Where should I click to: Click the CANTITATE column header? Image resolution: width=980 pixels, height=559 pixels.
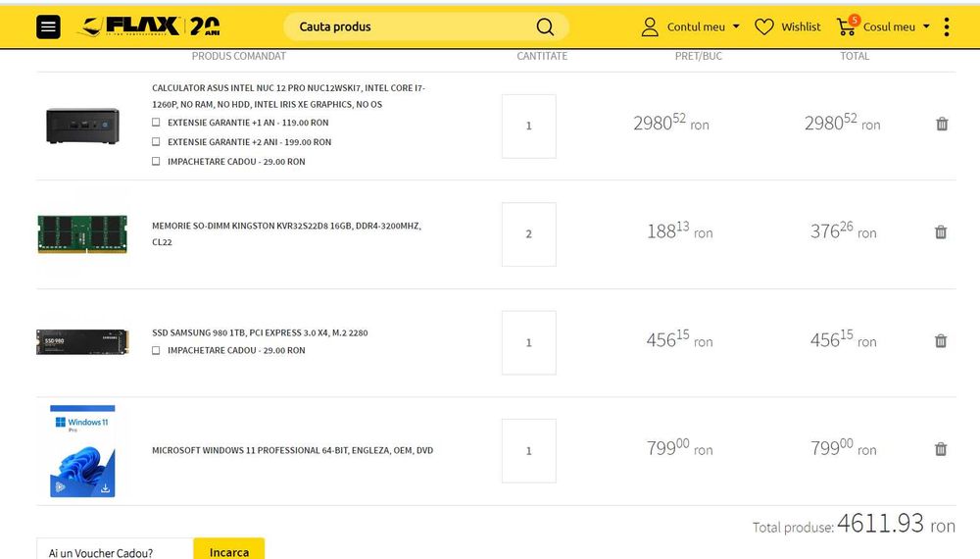tap(542, 56)
